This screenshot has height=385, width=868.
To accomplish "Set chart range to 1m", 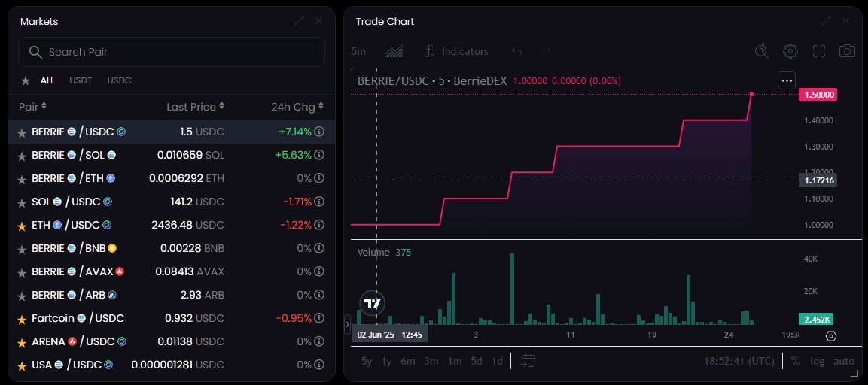I will click(455, 361).
